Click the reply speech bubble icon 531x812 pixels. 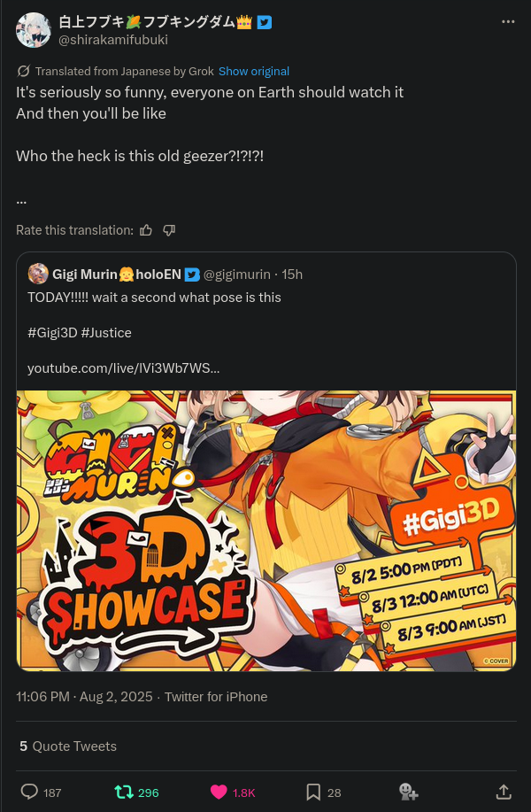pyautogui.click(x=29, y=792)
